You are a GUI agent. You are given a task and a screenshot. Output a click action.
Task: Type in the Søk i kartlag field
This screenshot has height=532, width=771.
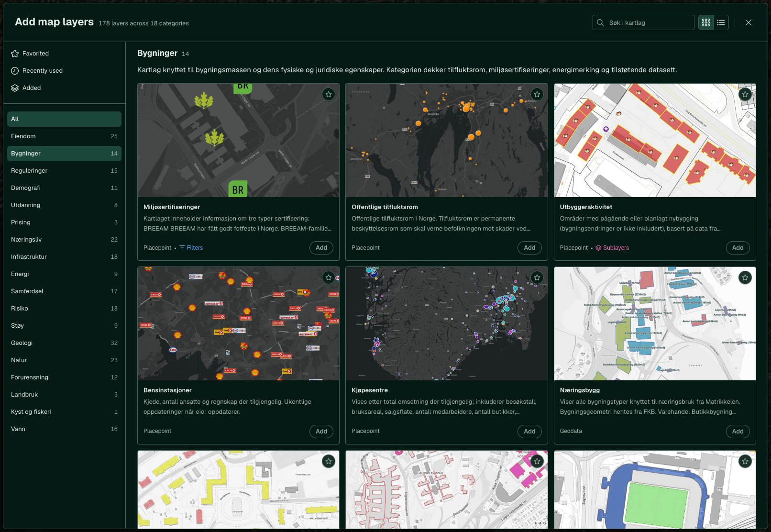pyautogui.click(x=643, y=22)
